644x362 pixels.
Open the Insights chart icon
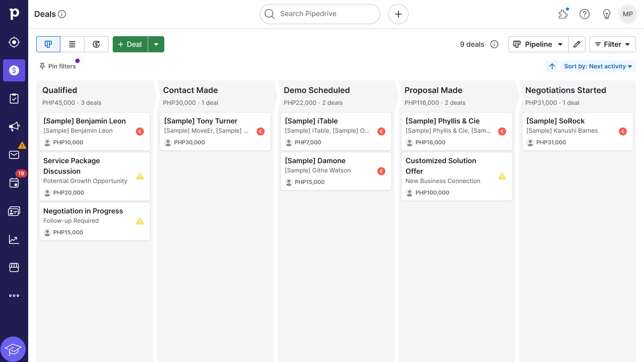coord(14,239)
